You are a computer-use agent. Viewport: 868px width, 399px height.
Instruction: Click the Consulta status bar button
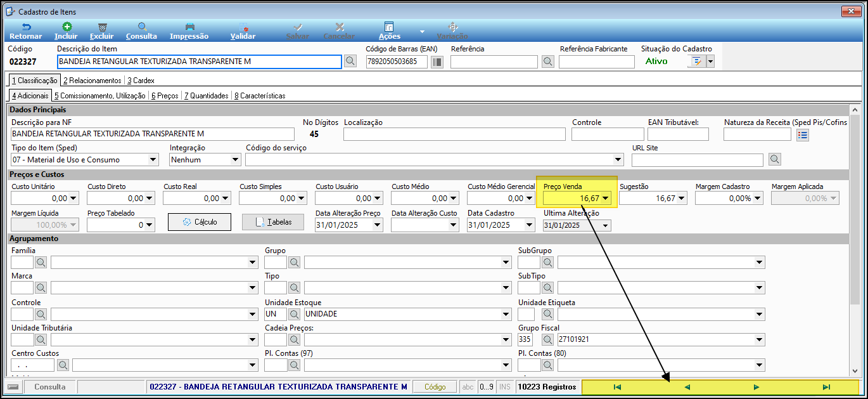click(x=50, y=387)
